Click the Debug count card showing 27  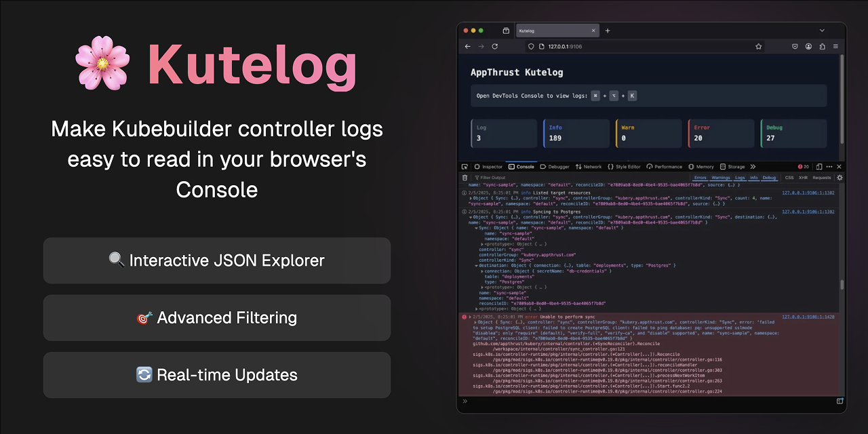pyautogui.click(x=794, y=134)
